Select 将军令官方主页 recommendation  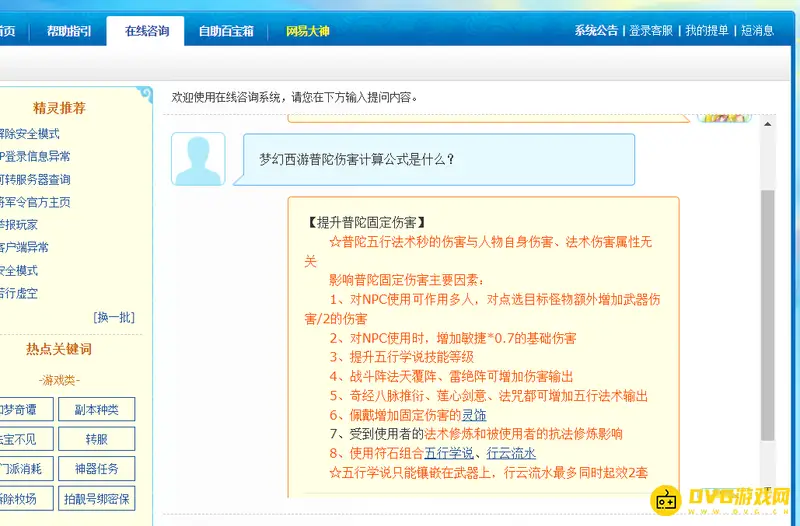tap(35, 202)
